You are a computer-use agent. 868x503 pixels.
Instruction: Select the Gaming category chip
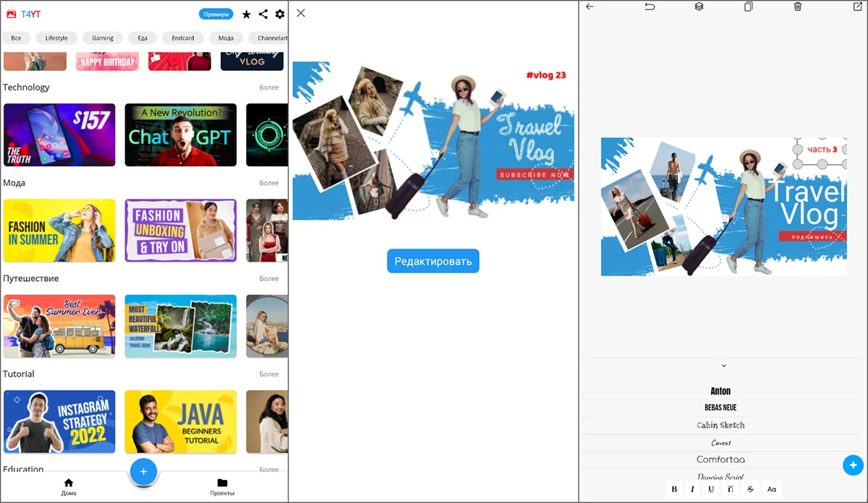[x=103, y=38]
